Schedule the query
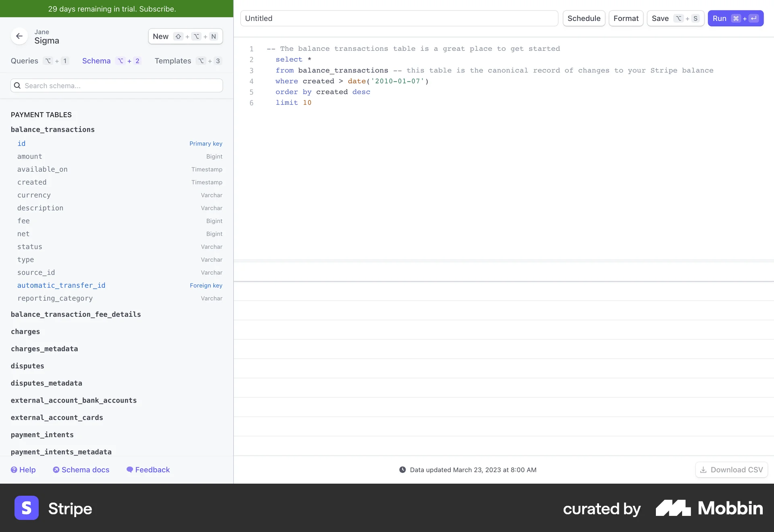Viewport: 774px width, 532px height. coord(584,18)
